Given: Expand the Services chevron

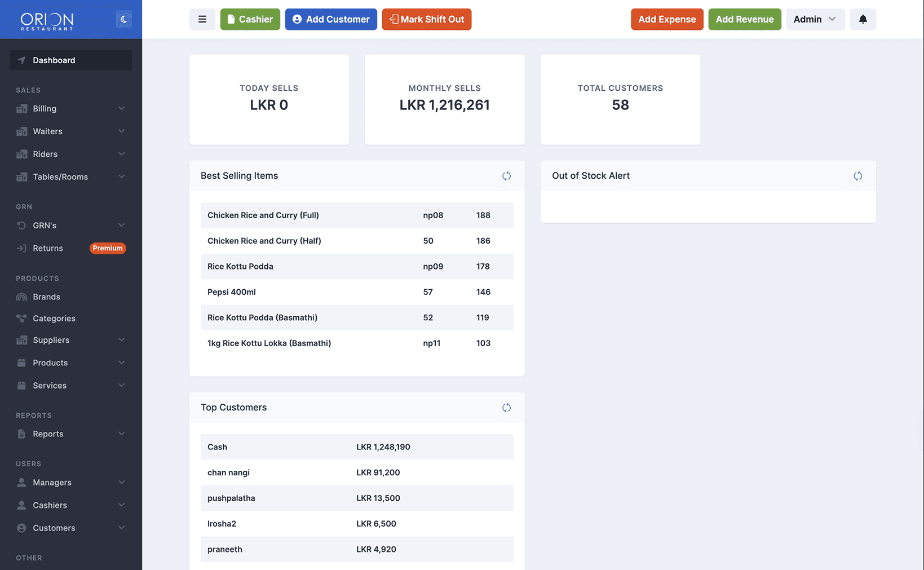Looking at the screenshot, I should point(121,385).
